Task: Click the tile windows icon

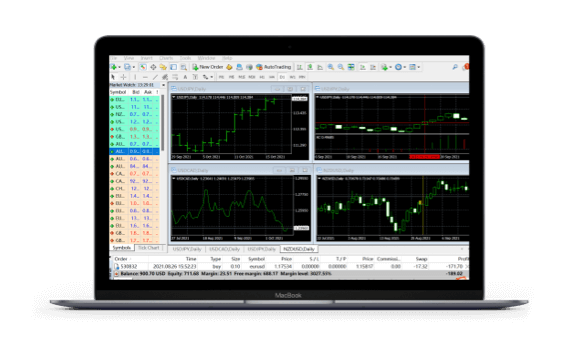Action: pos(351,67)
